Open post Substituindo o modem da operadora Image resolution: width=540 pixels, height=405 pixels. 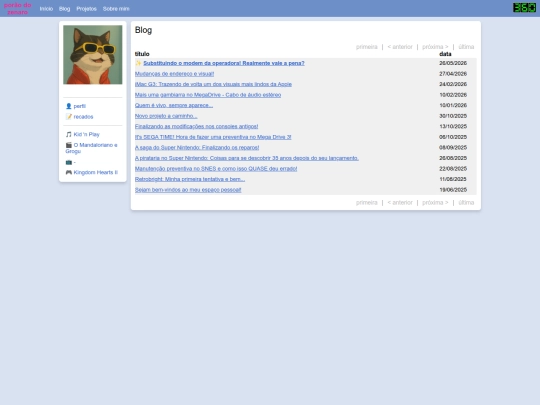click(224, 63)
